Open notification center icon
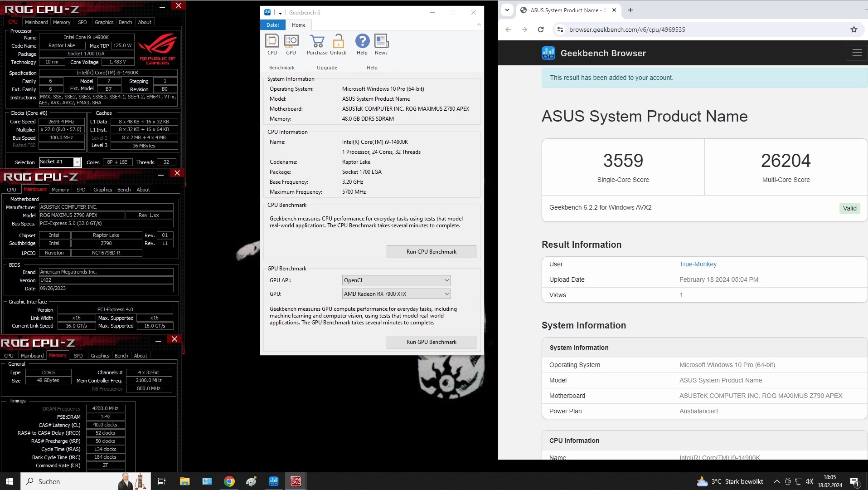868x490 pixels. coord(855,482)
